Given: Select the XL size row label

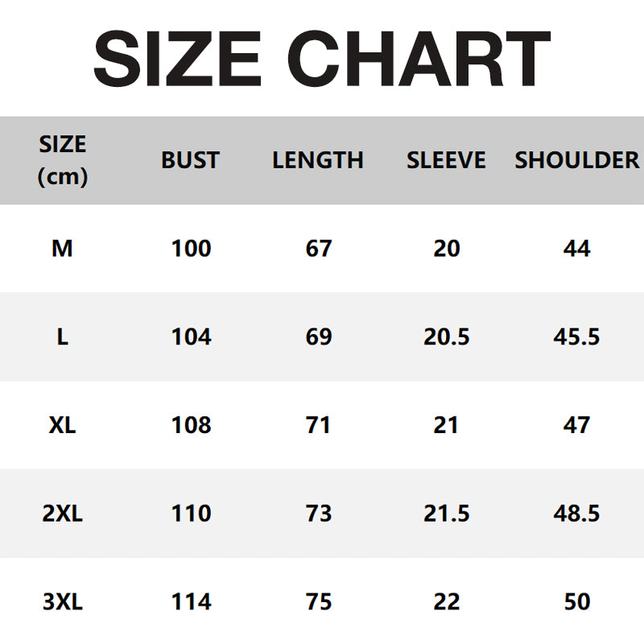Looking at the screenshot, I should pyautogui.click(x=62, y=425).
